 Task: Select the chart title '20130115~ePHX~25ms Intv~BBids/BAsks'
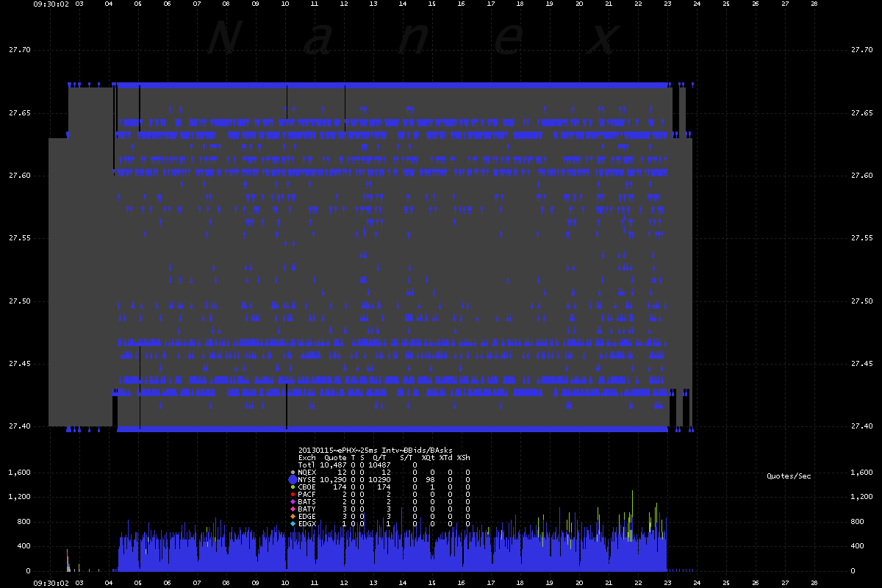pos(376,450)
